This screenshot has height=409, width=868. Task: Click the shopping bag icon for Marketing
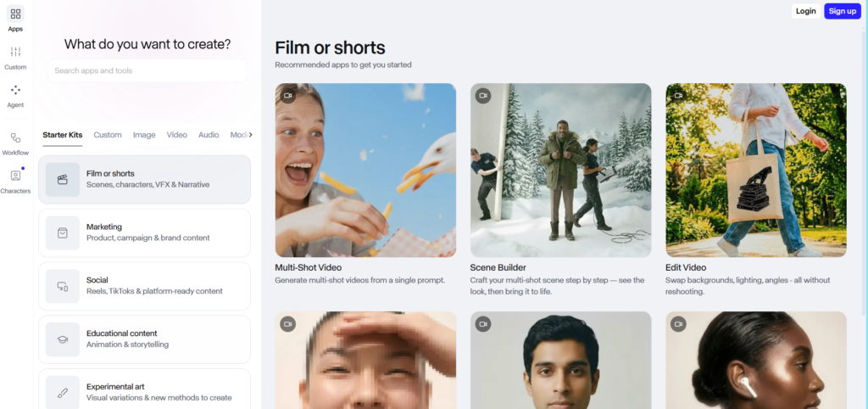coord(63,233)
